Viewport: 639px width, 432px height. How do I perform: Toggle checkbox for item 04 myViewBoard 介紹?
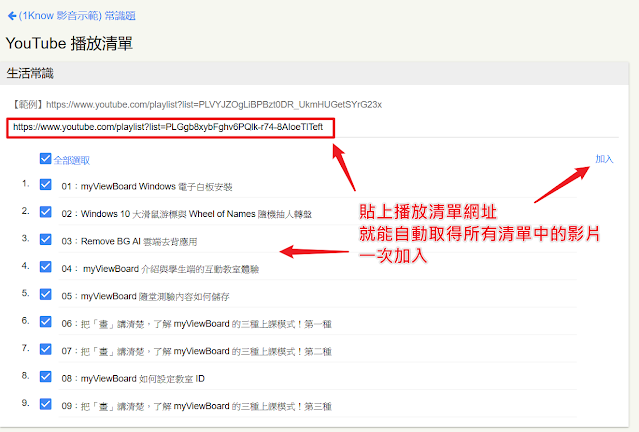coord(45,267)
